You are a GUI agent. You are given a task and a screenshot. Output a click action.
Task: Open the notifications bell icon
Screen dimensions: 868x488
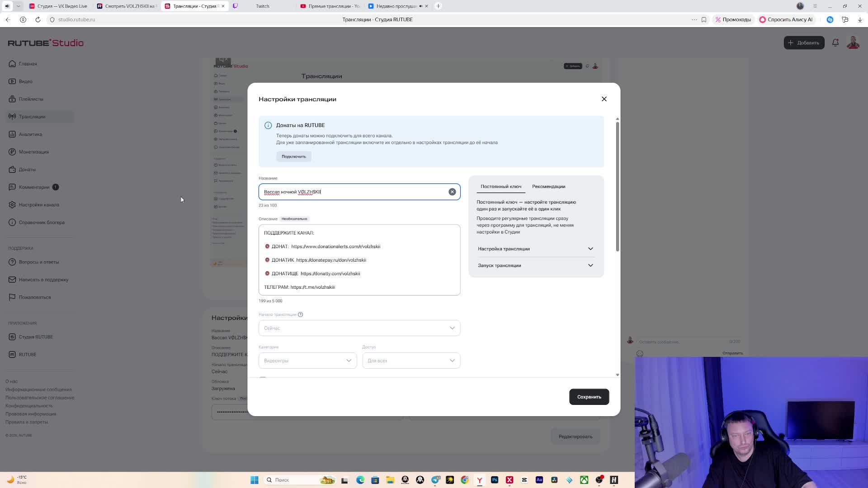(x=835, y=42)
